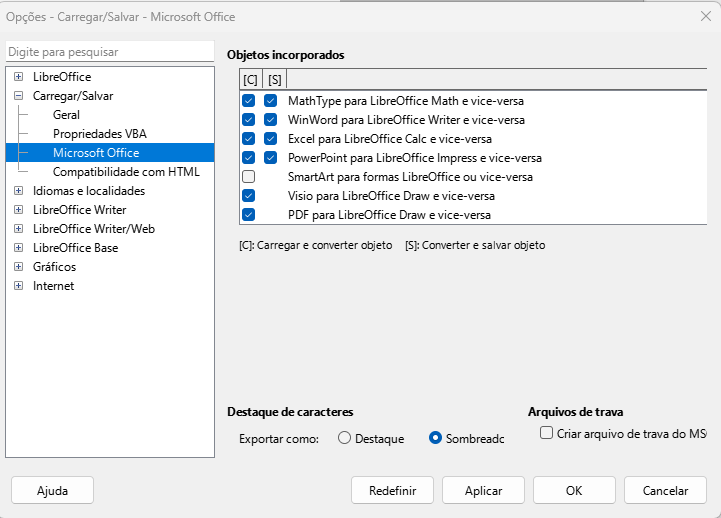Open Compatibilidade com HTML page
Viewport: 721px width, 518px height.
[x=126, y=172]
